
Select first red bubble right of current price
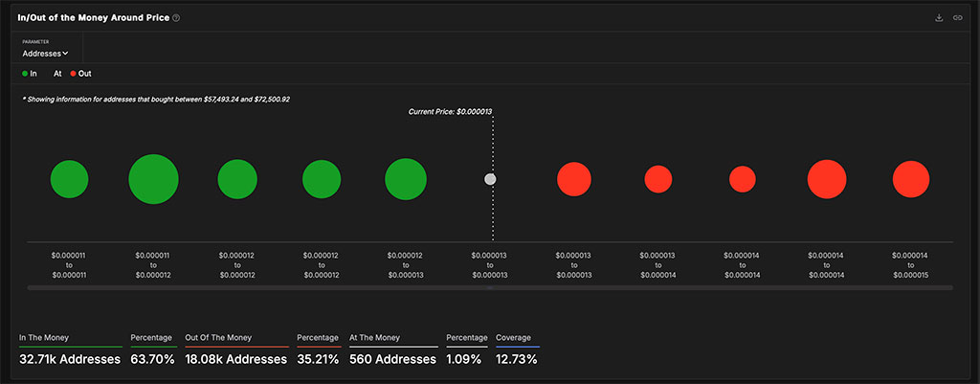point(574,179)
